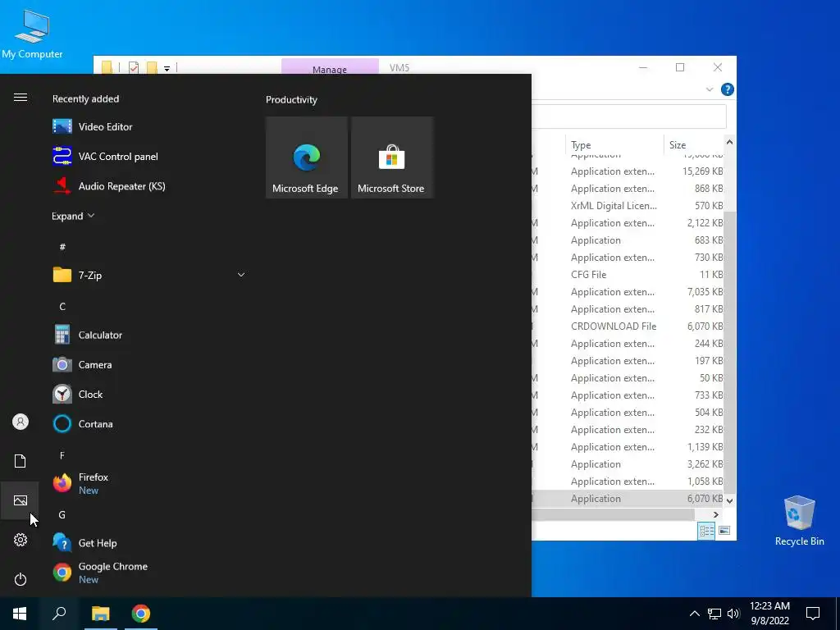Select the 3,262 KB Application row

pyautogui.click(x=628, y=464)
